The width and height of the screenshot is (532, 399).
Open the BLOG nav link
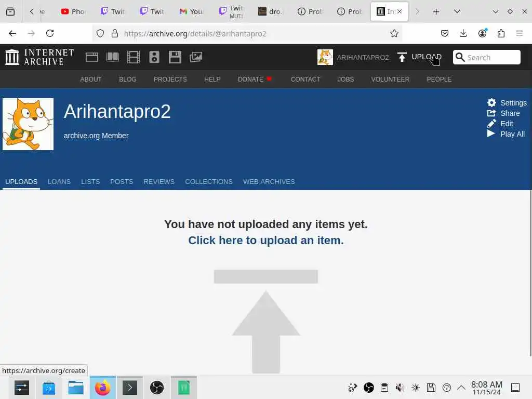(x=128, y=79)
